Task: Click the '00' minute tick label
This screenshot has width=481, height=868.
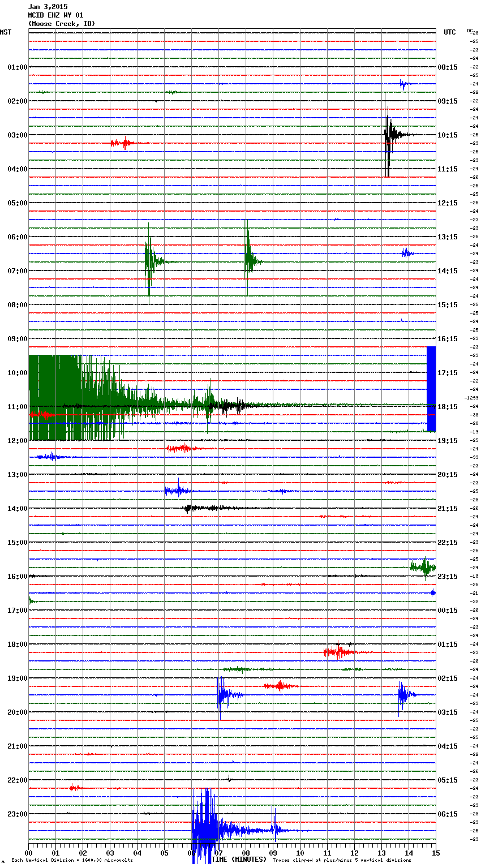Action: tap(28, 853)
